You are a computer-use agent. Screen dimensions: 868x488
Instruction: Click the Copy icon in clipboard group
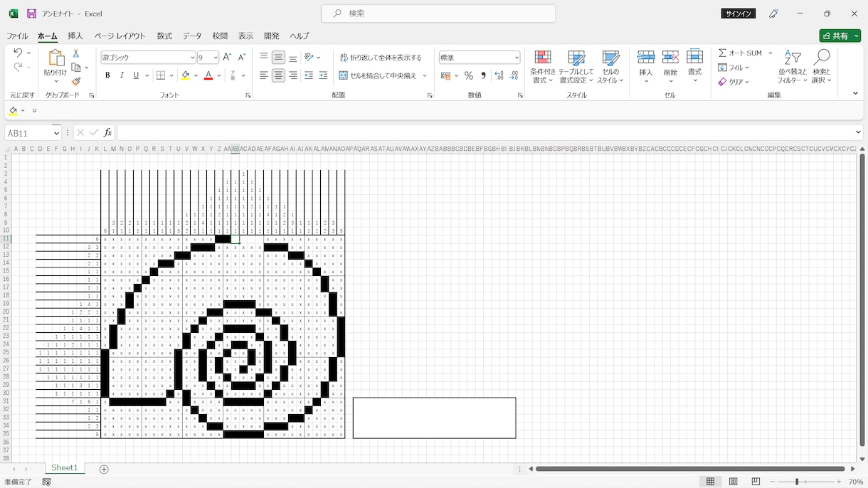coord(76,68)
